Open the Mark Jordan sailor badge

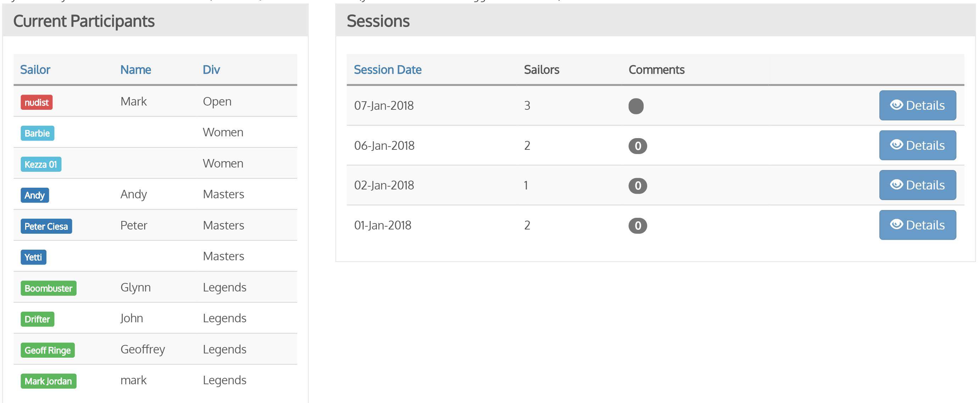(48, 381)
